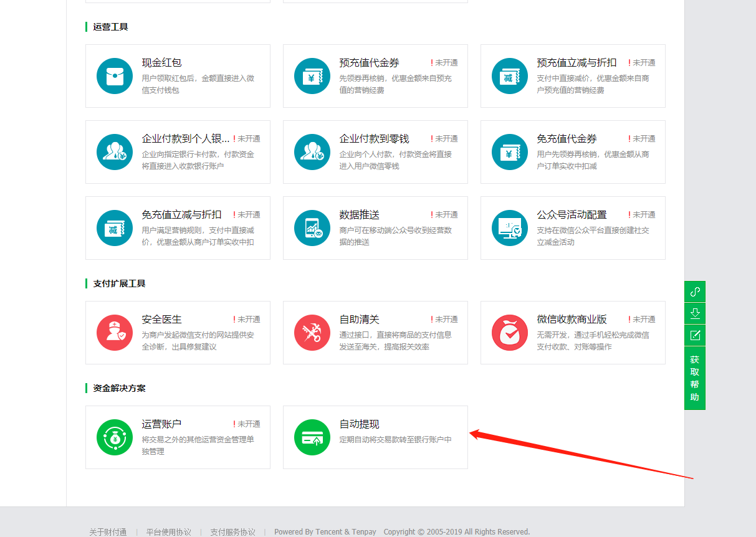Open the 获取帮助 help button

click(695, 378)
